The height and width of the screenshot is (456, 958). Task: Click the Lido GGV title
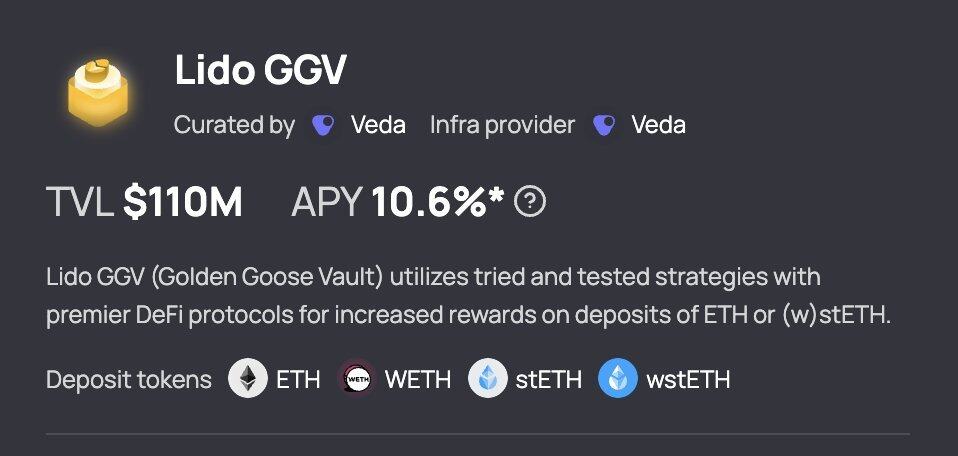coord(260,70)
